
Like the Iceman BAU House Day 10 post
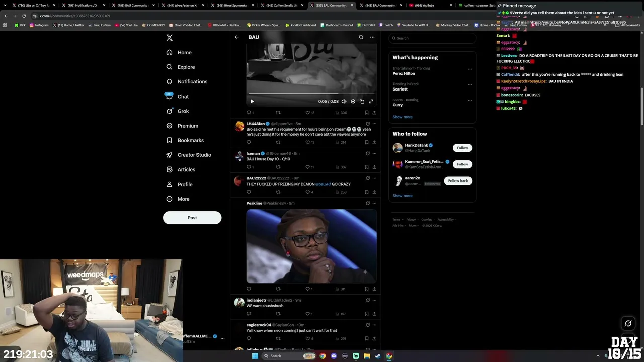click(308, 167)
